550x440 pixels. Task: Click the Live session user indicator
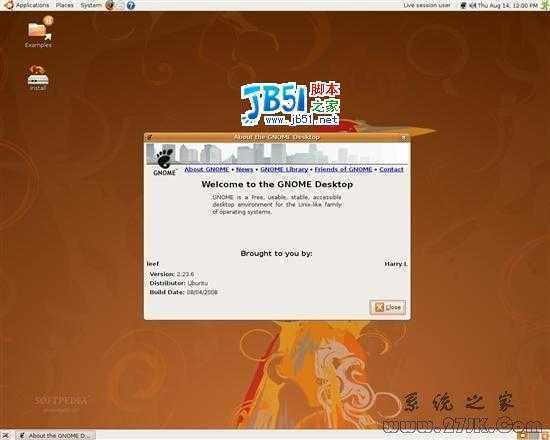coord(426,5)
